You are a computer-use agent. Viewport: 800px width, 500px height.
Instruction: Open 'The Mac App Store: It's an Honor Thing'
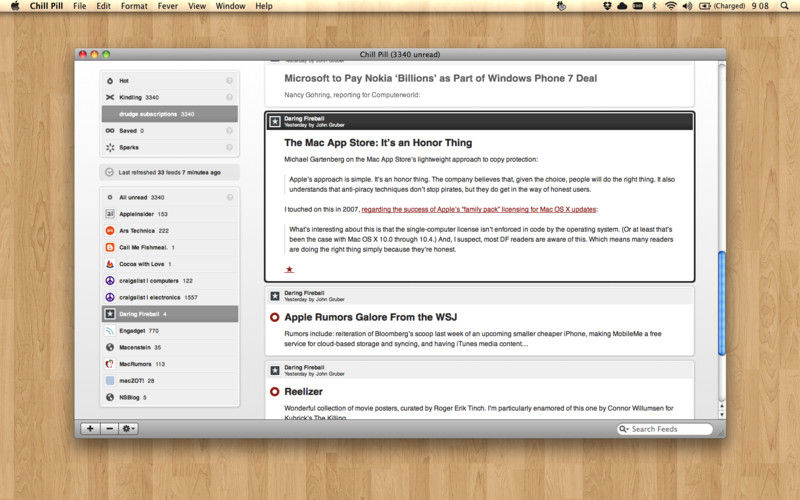(378, 143)
